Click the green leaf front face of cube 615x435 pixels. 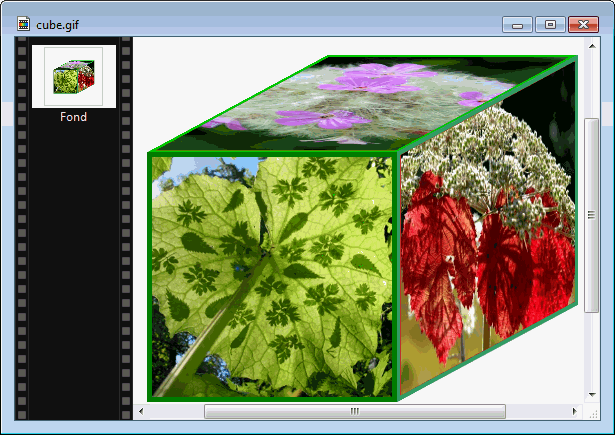point(272,277)
